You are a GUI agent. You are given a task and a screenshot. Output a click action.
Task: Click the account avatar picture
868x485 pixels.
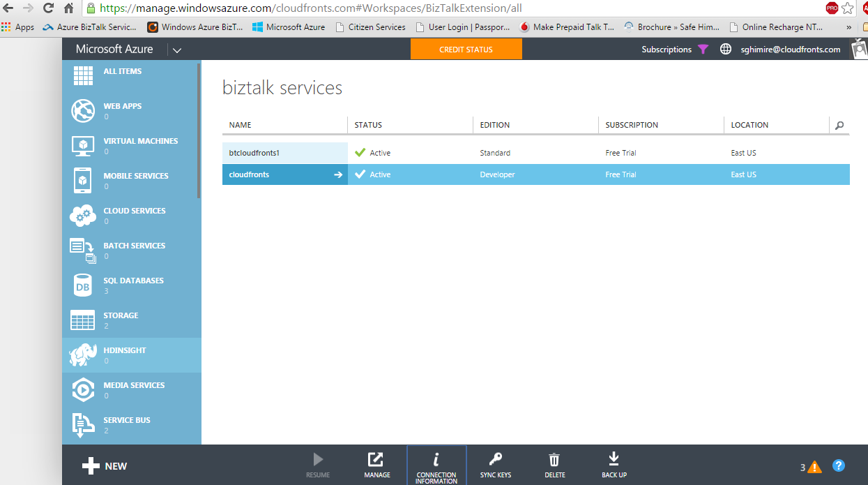click(x=860, y=50)
